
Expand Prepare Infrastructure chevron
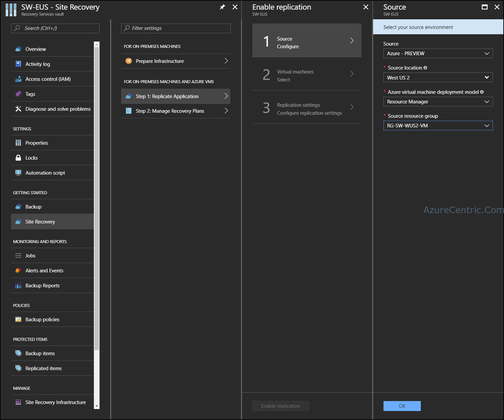[226, 61]
